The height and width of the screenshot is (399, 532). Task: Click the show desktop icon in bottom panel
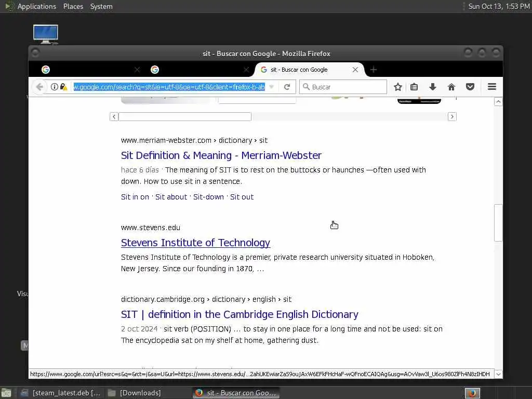pos(6,393)
